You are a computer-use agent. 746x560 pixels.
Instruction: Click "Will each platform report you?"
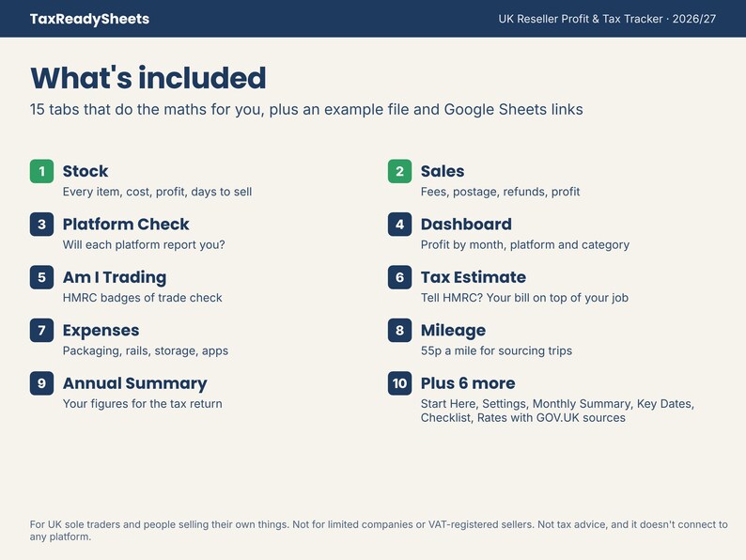(x=144, y=244)
